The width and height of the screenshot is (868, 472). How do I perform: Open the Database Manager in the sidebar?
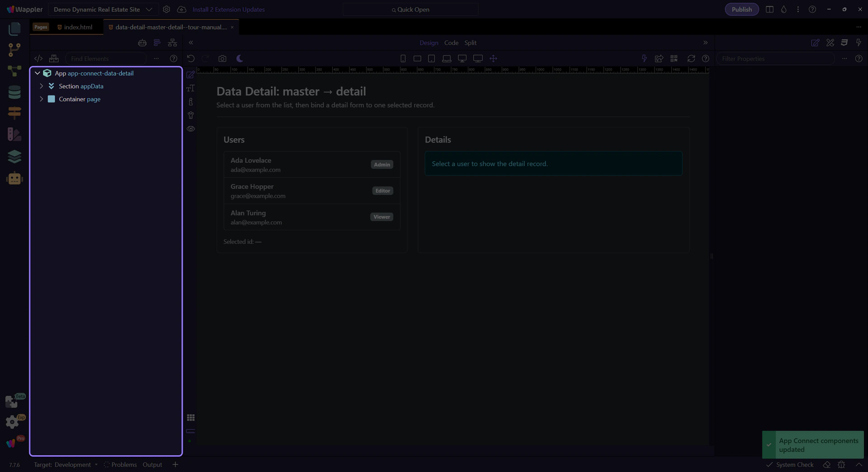click(14, 92)
